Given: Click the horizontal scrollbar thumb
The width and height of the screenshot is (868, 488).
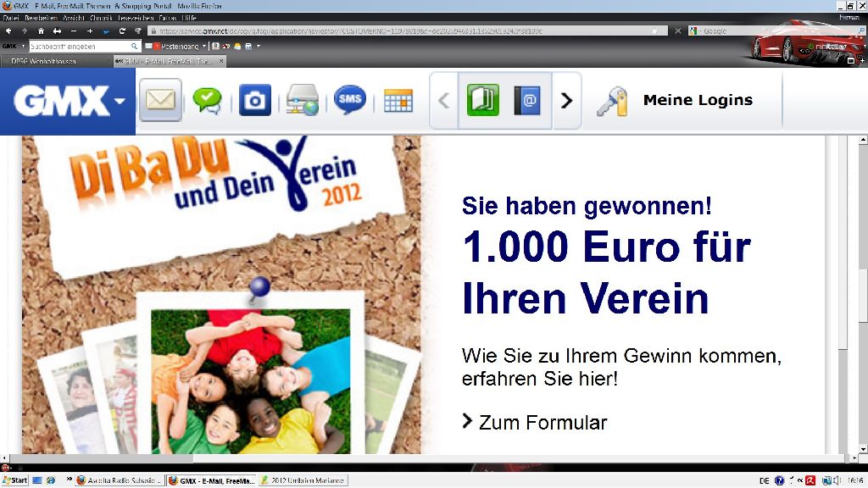Looking at the screenshot, I should click(518, 458).
